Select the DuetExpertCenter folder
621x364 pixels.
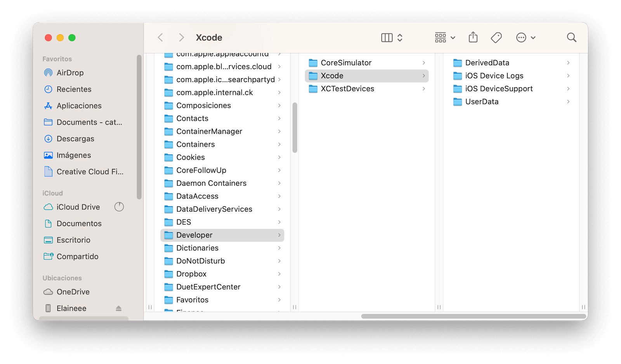pos(222,287)
